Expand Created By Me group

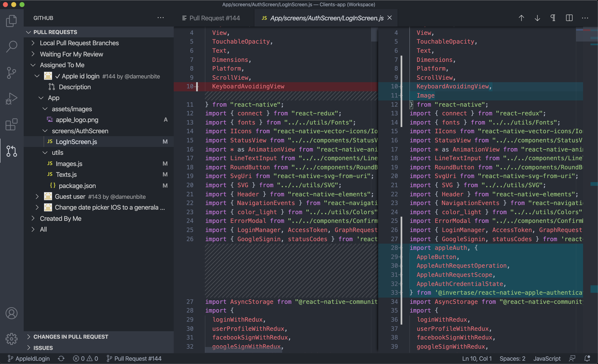tap(98, 219)
